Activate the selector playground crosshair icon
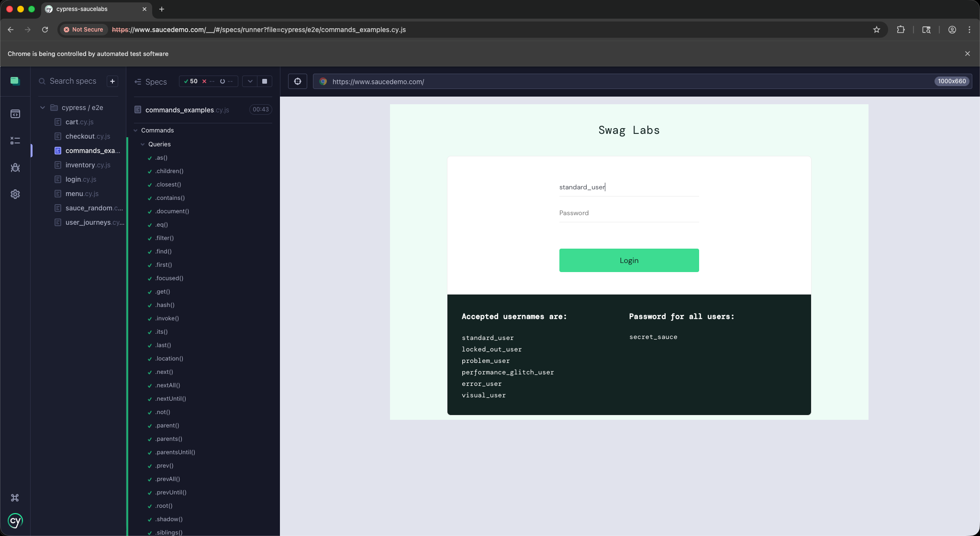 pos(297,81)
